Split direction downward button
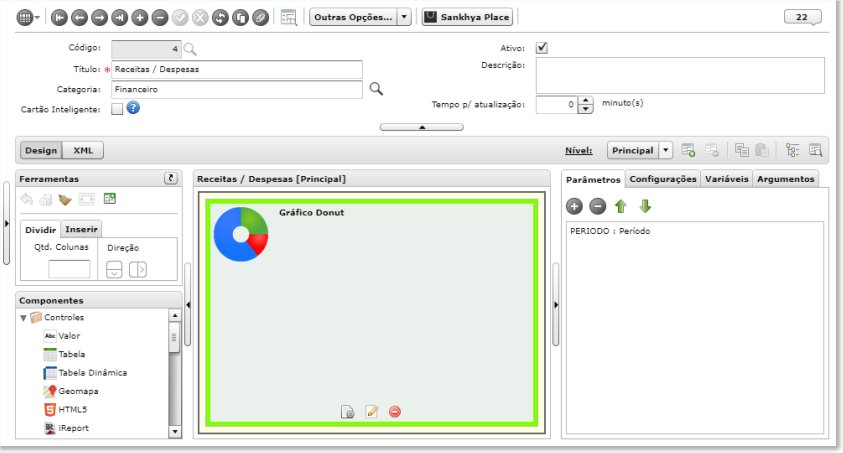Image resolution: width=843 pixels, height=453 pixels. click(x=114, y=269)
